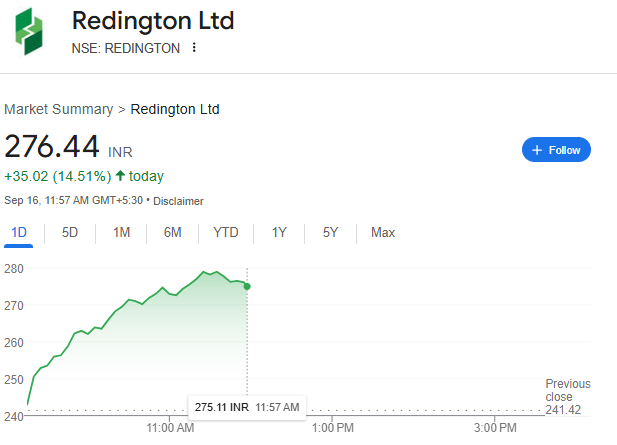This screenshot has height=445, width=617.
Task: Switch to the 1Y chart tab
Action: 279,233
